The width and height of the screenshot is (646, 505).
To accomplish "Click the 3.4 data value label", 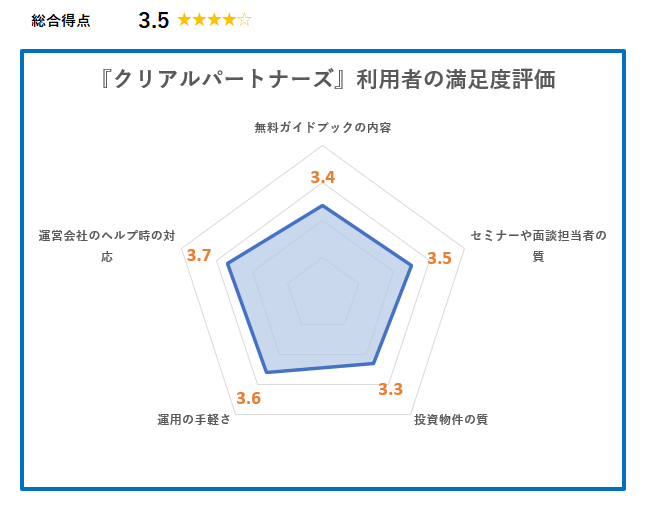I will pyautogui.click(x=323, y=178).
